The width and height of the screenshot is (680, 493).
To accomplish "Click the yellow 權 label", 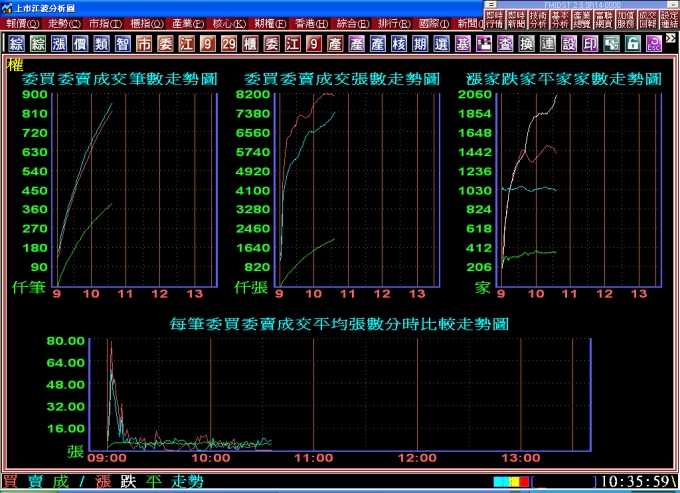I will point(15,65).
